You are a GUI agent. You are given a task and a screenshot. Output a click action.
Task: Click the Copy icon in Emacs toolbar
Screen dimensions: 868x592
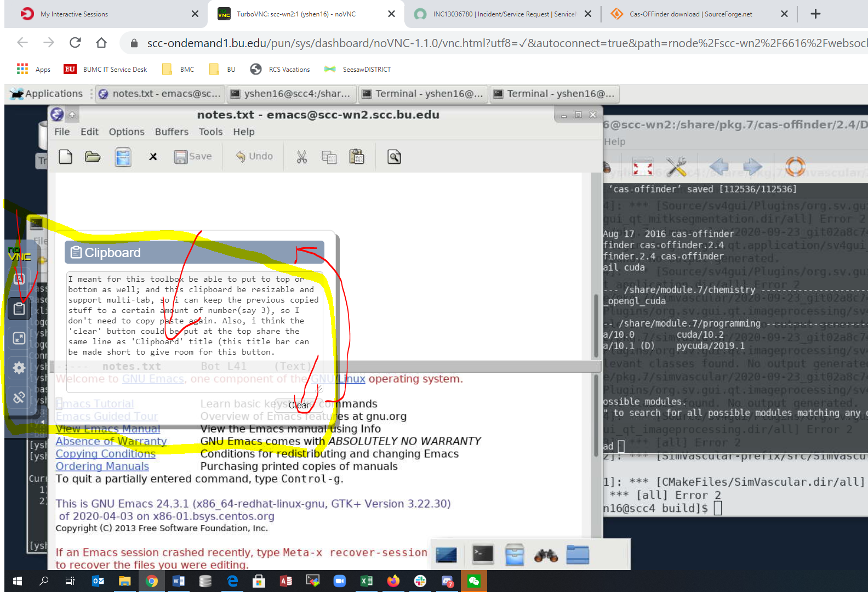pos(329,157)
